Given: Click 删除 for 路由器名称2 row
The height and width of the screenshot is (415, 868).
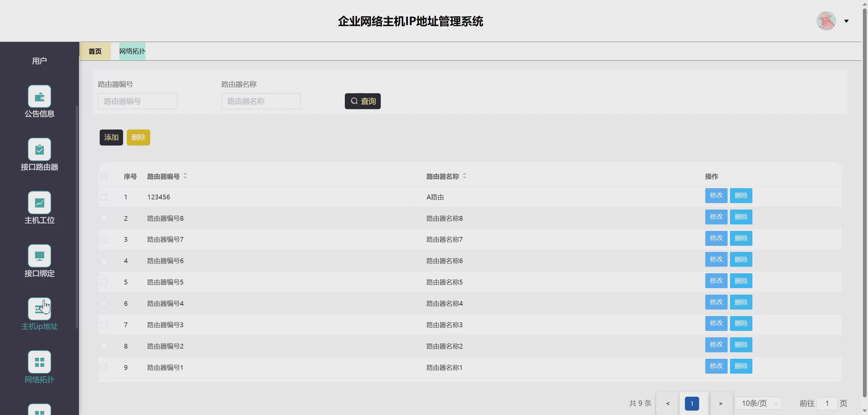Looking at the screenshot, I should coord(741,345).
